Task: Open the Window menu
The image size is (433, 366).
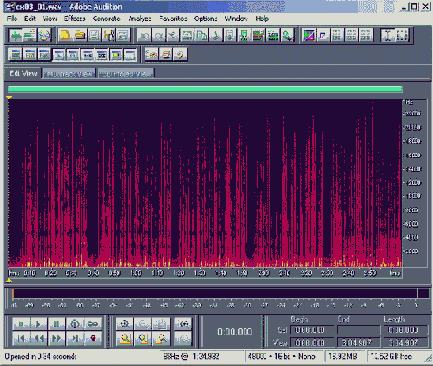Action: (x=236, y=18)
